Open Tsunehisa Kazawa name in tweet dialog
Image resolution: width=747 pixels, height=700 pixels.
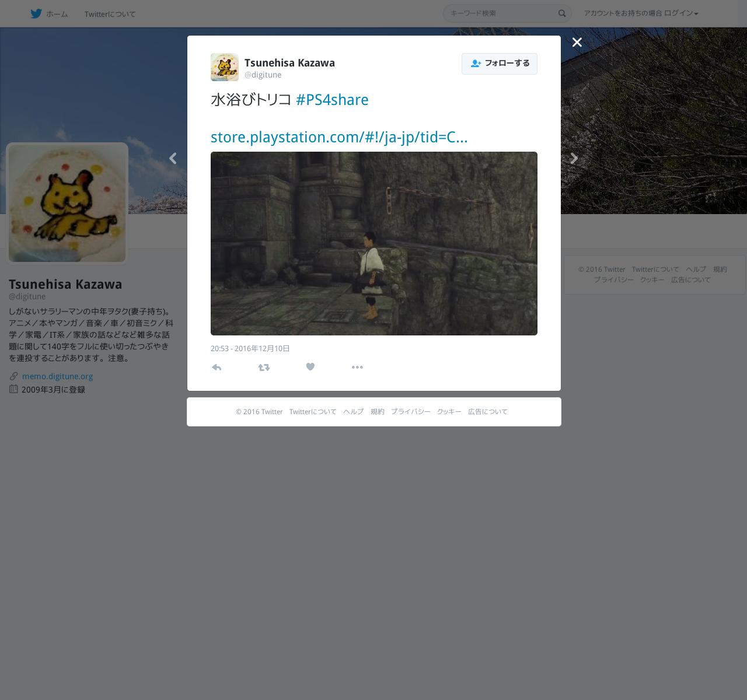point(289,63)
